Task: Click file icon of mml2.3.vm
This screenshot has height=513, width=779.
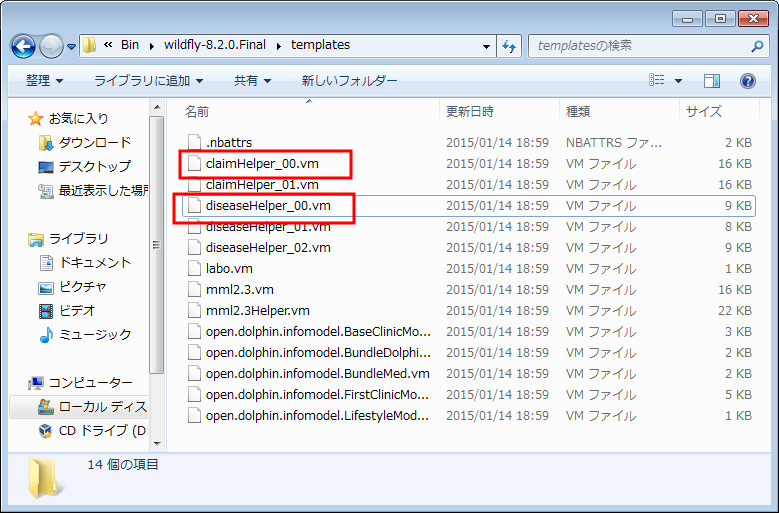Action: [x=194, y=290]
